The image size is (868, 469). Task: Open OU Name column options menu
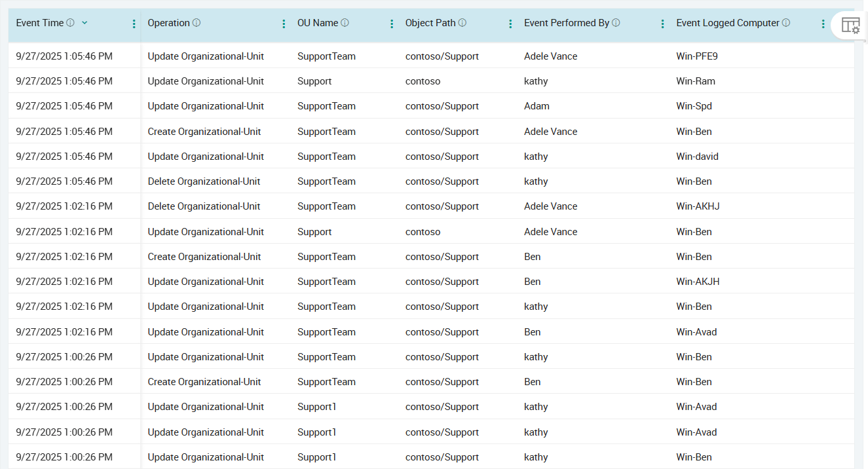[392, 24]
